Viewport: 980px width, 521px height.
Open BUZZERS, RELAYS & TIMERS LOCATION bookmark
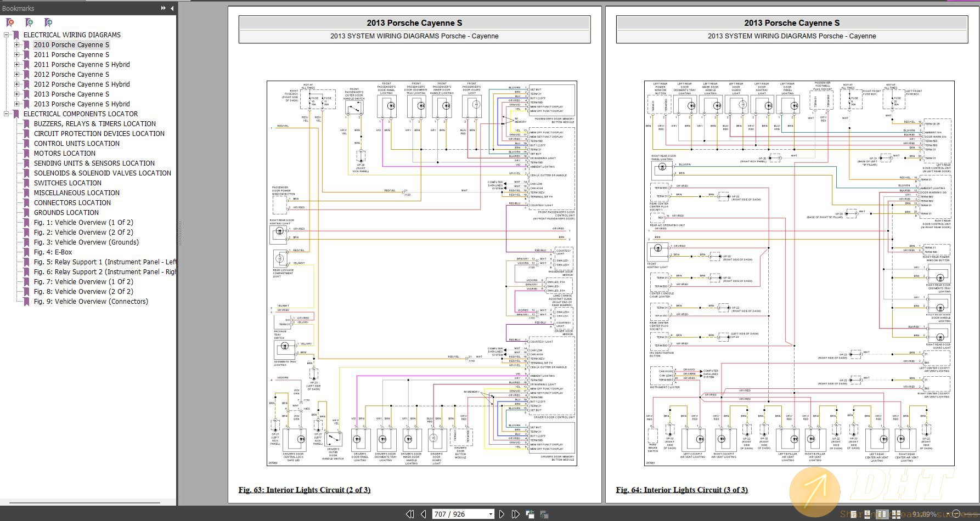95,124
